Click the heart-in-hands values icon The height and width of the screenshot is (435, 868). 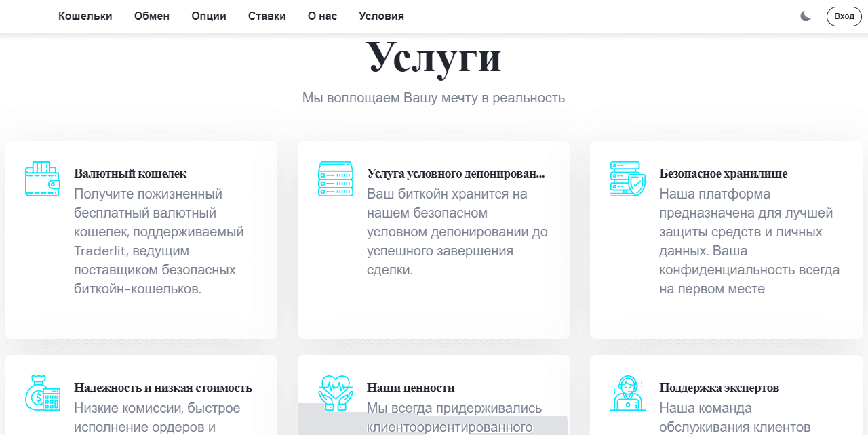335,393
